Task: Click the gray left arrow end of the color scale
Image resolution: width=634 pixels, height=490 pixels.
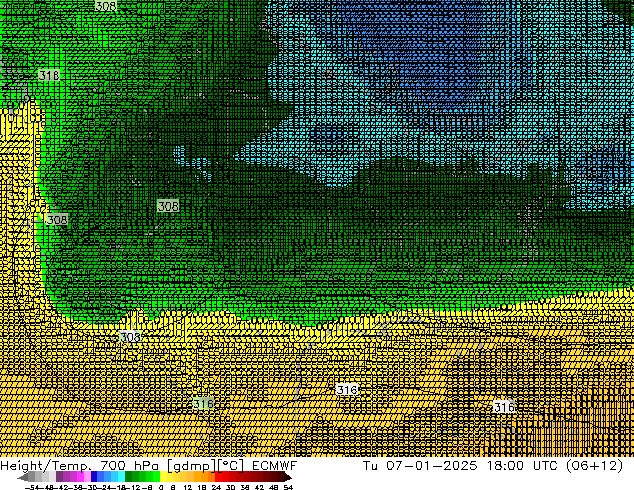Action: point(23,477)
